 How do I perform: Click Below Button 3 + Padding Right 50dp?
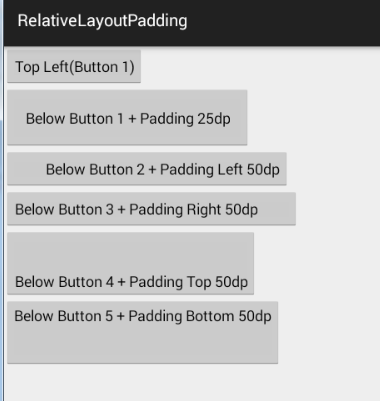(x=151, y=209)
